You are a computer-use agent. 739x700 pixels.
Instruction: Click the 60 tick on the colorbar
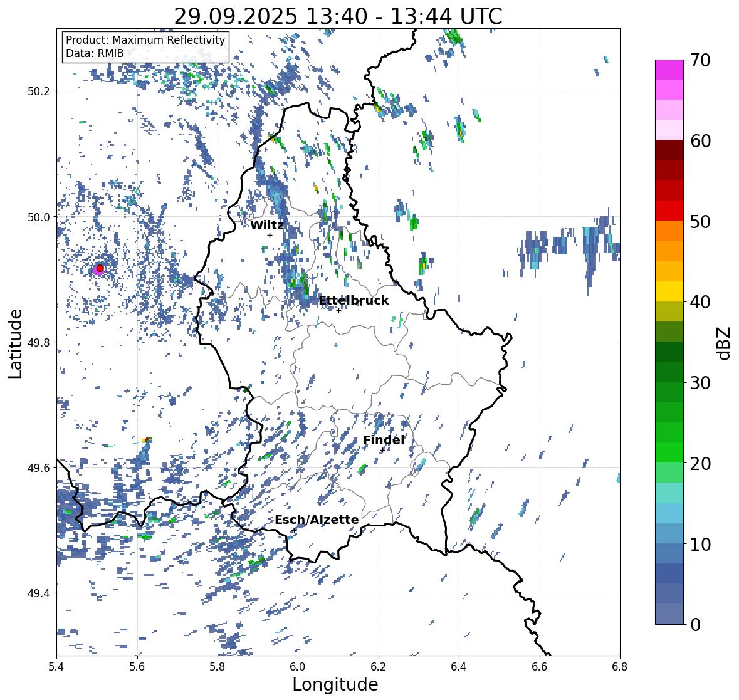click(x=700, y=141)
